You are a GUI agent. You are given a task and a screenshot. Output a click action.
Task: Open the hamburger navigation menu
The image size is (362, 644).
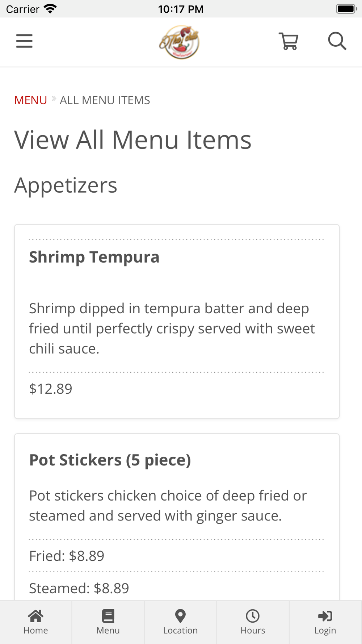(x=24, y=41)
